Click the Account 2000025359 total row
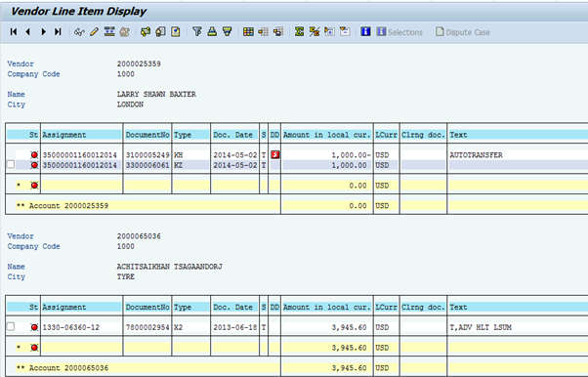The image size is (588, 377). click(x=296, y=205)
